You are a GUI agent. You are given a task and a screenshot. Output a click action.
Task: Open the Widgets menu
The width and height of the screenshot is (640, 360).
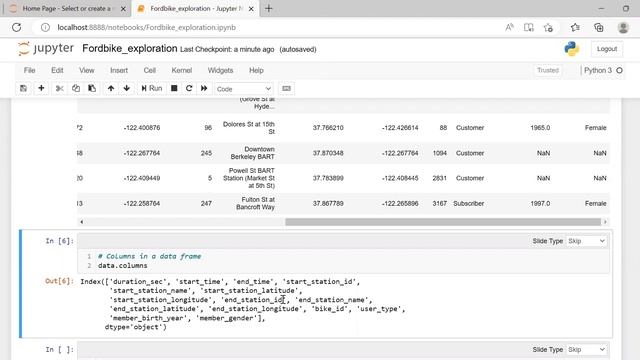220,70
